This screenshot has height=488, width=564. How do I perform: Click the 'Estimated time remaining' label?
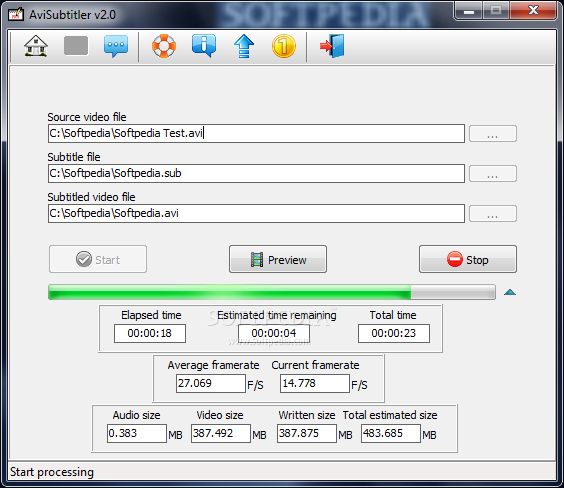click(x=277, y=315)
